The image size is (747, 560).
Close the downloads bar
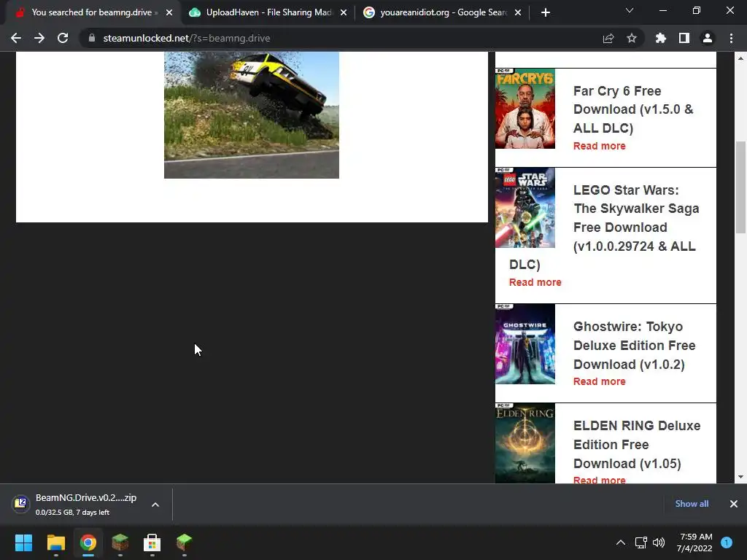click(x=734, y=504)
